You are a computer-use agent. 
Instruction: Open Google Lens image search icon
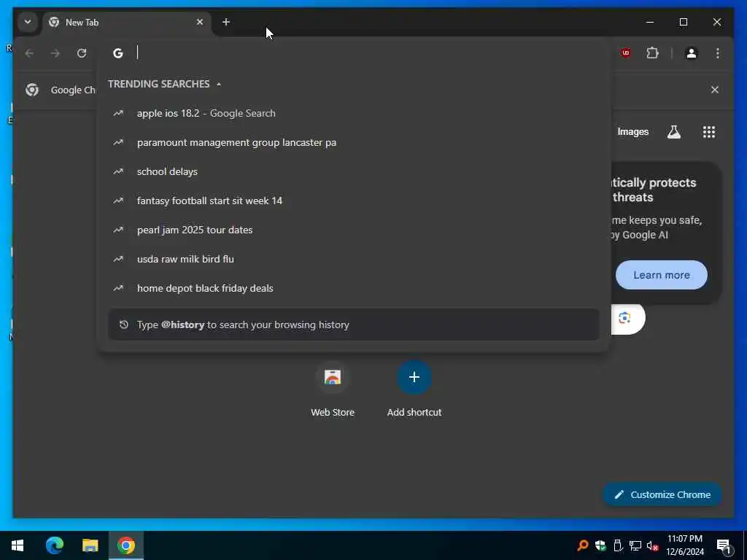[x=624, y=318]
